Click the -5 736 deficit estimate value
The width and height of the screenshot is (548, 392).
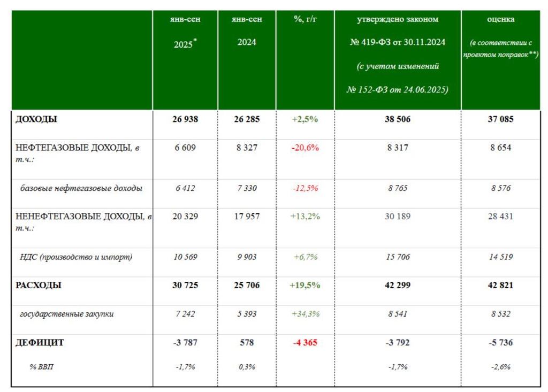[x=500, y=343]
